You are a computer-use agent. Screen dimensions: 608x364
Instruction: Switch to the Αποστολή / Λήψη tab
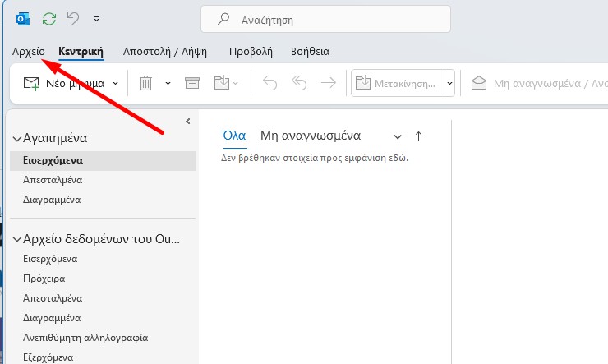point(165,51)
